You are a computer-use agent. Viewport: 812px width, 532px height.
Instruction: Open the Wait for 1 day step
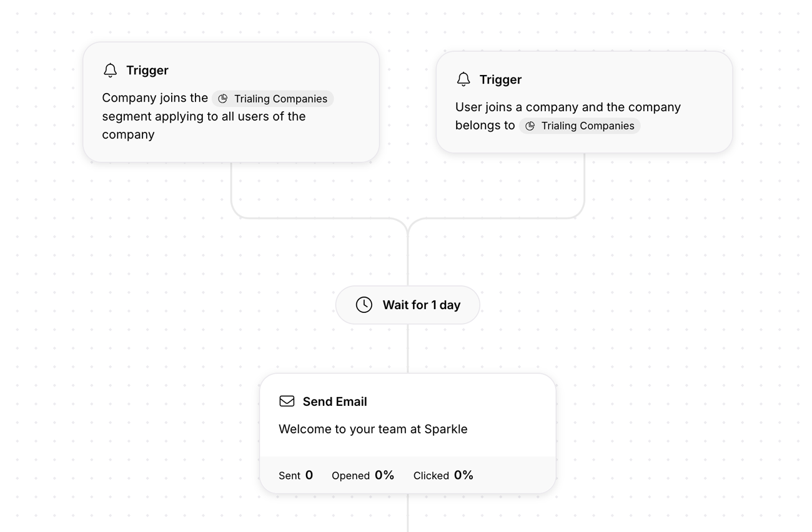tap(407, 305)
